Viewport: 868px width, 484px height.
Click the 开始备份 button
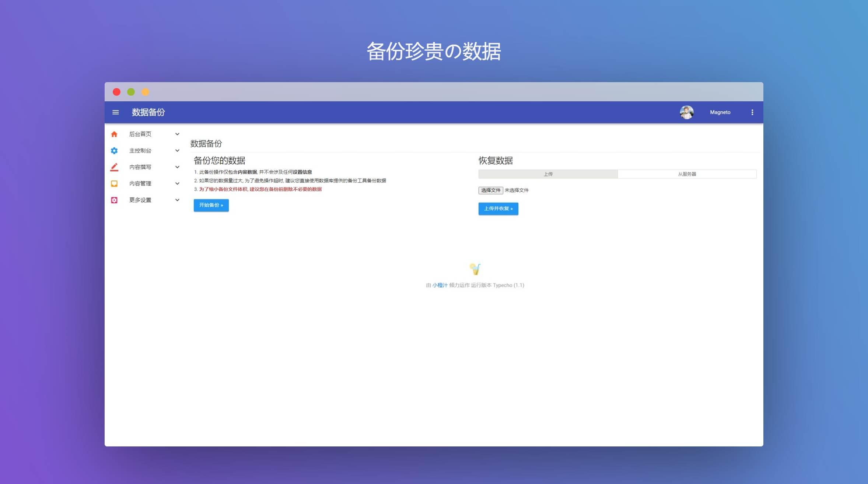pyautogui.click(x=211, y=205)
